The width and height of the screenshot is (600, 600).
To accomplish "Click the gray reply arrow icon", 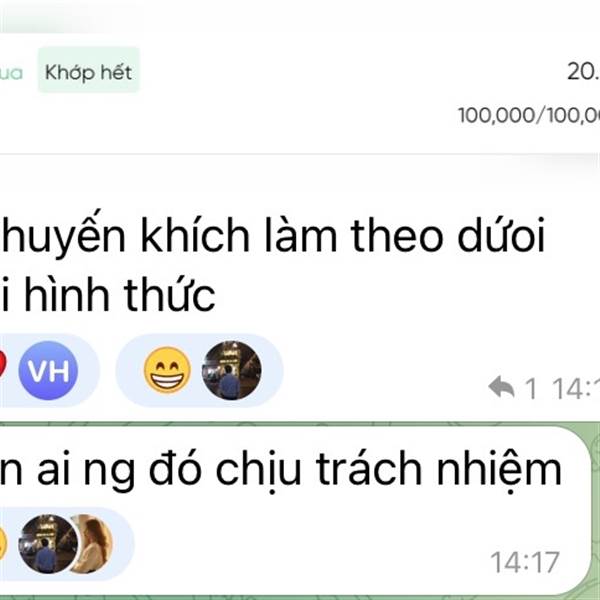I will tap(501, 387).
